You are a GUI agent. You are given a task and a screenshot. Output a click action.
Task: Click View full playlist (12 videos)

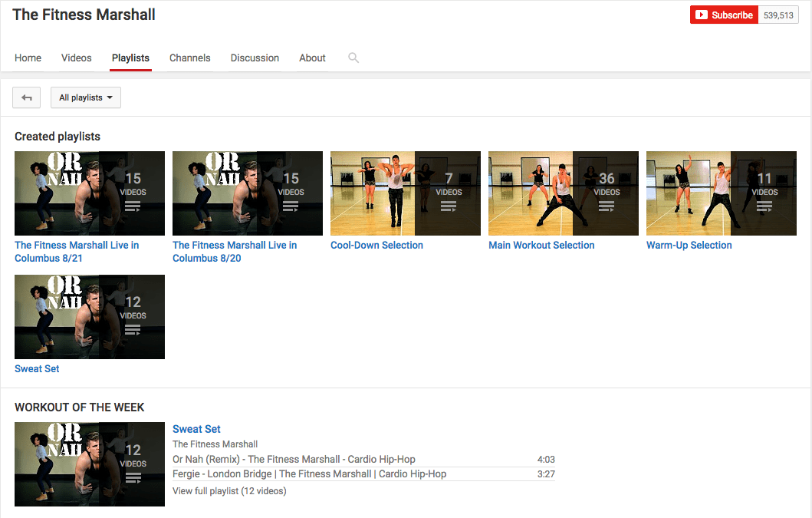[229, 490]
